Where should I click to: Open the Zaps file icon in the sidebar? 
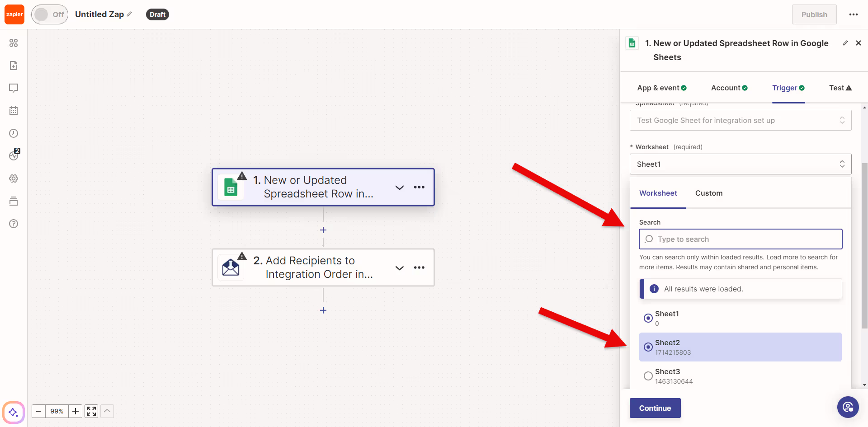14,66
